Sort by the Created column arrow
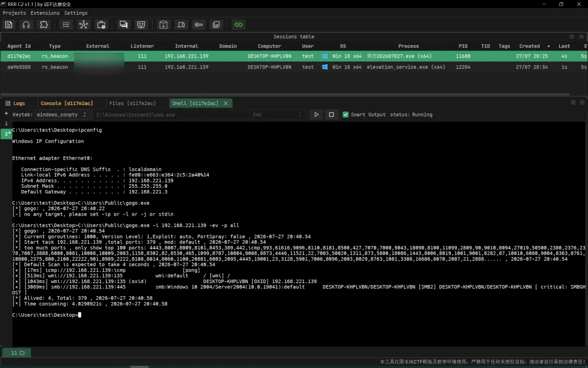Viewport: 588px width, 368px height. point(549,46)
